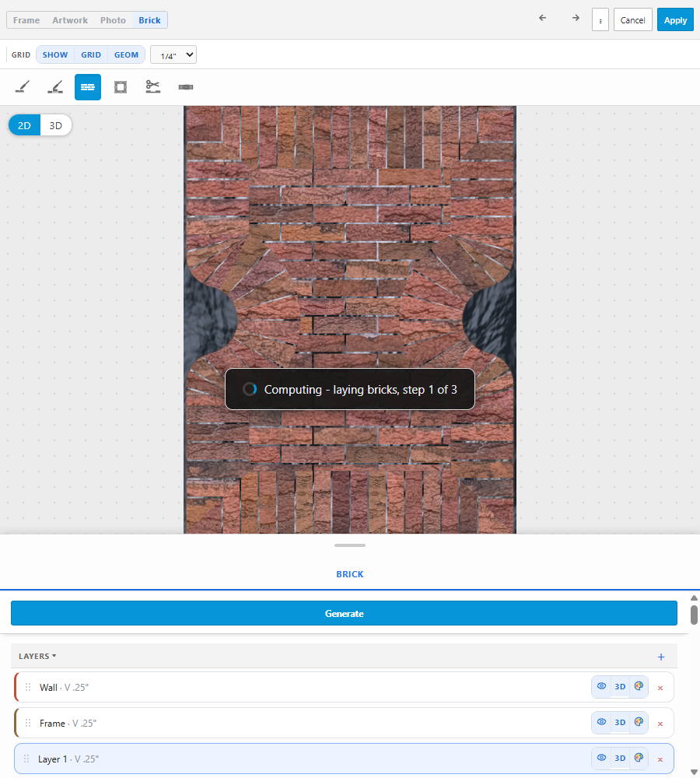700x778 pixels.
Task: Click the redo forward arrow
Action: tap(576, 18)
